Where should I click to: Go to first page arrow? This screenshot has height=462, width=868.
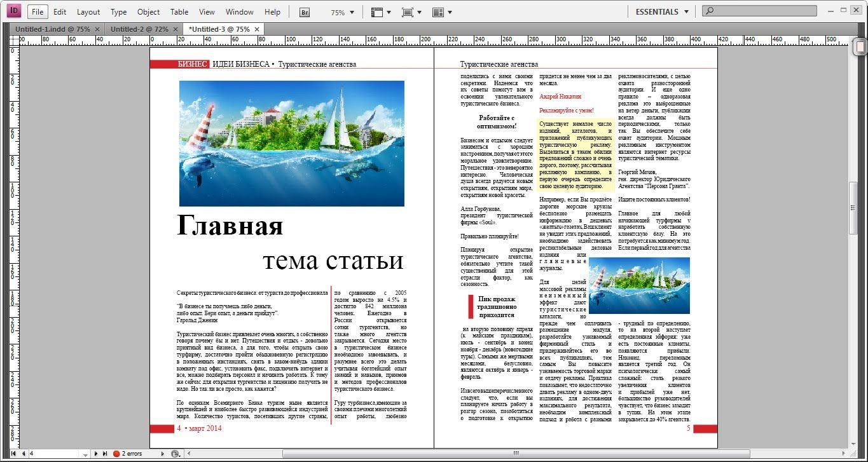point(15,454)
